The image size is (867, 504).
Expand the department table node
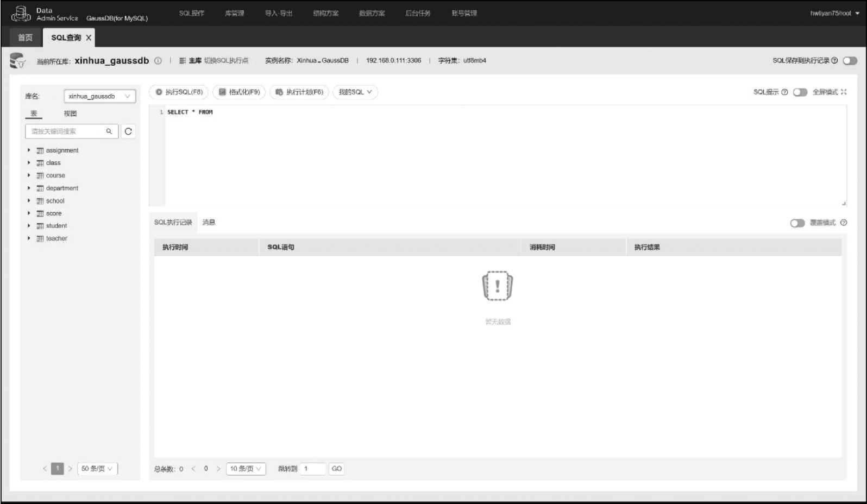pyautogui.click(x=29, y=188)
